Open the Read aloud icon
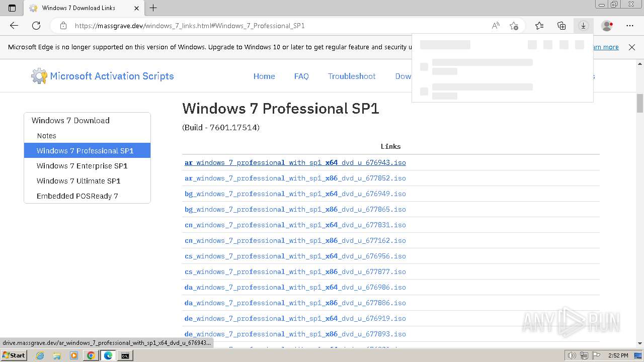The image size is (644, 362). [496, 26]
